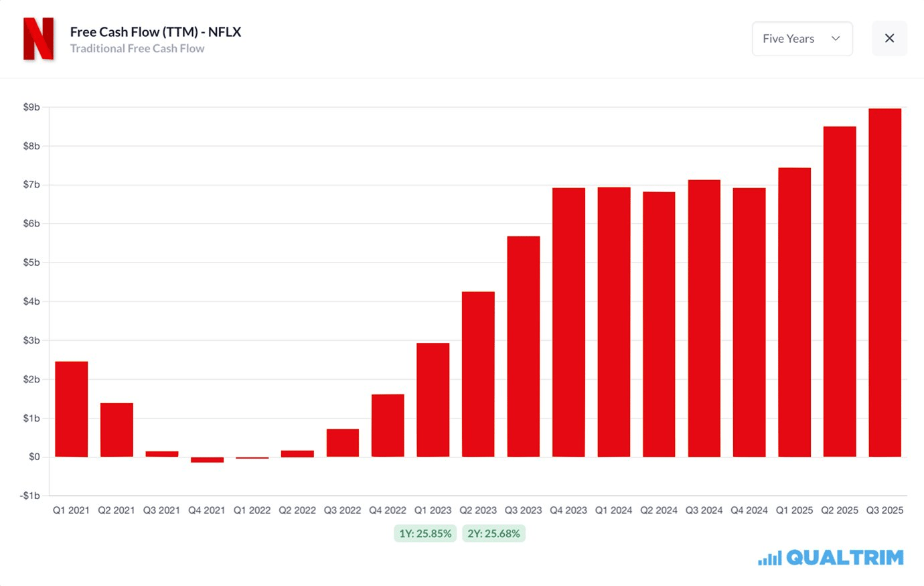Image resolution: width=924 pixels, height=586 pixels.
Task: Select the negative Q4 2021 bar
Action: 207,459
